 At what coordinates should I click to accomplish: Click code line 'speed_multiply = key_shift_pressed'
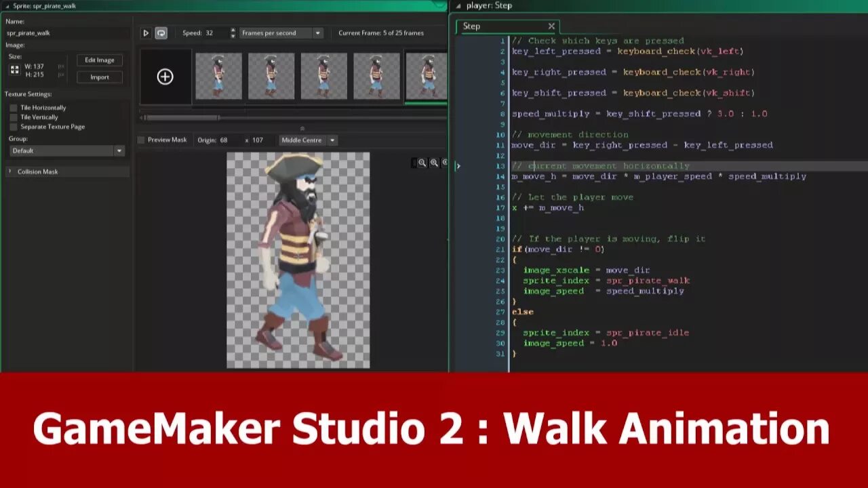click(x=639, y=114)
